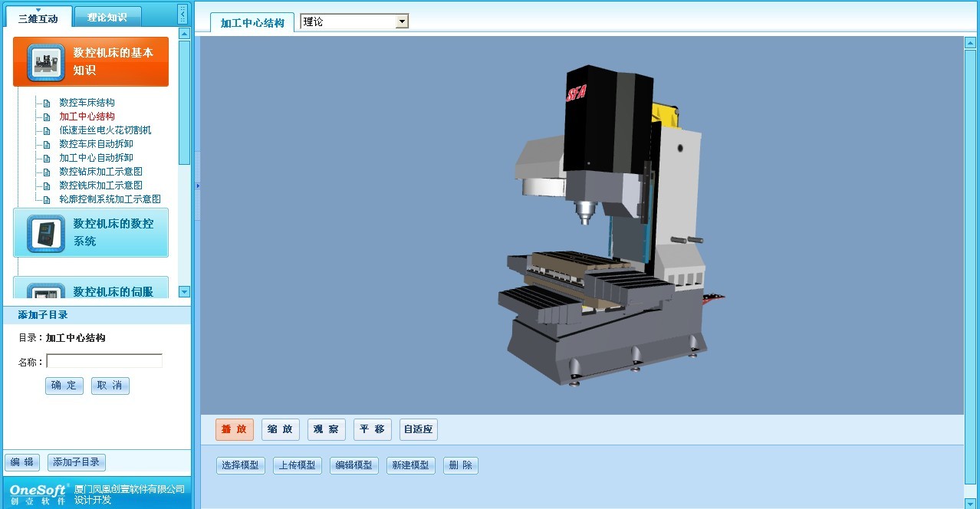980x509 pixels.
Task: Expand the 数控机床的数控系统 section
Action: click(x=113, y=232)
